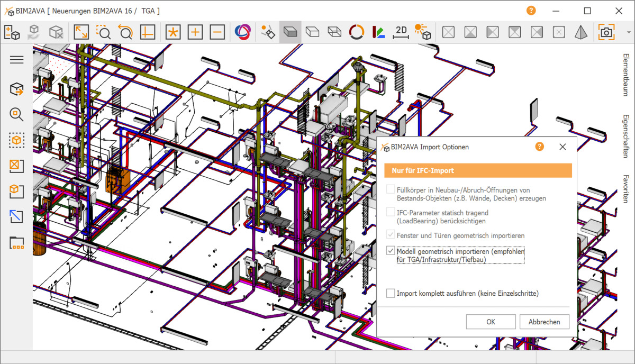635x364 pixels.
Task: Uncheck Modell geometrisch importieren option
Action: click(391, 251)
